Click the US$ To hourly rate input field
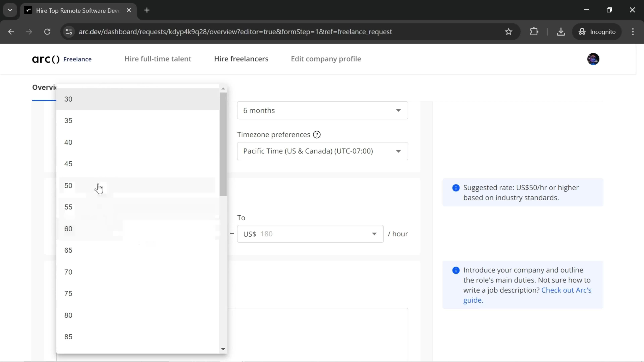The height and width of the screenshot is (362, 644). (310, 233)
